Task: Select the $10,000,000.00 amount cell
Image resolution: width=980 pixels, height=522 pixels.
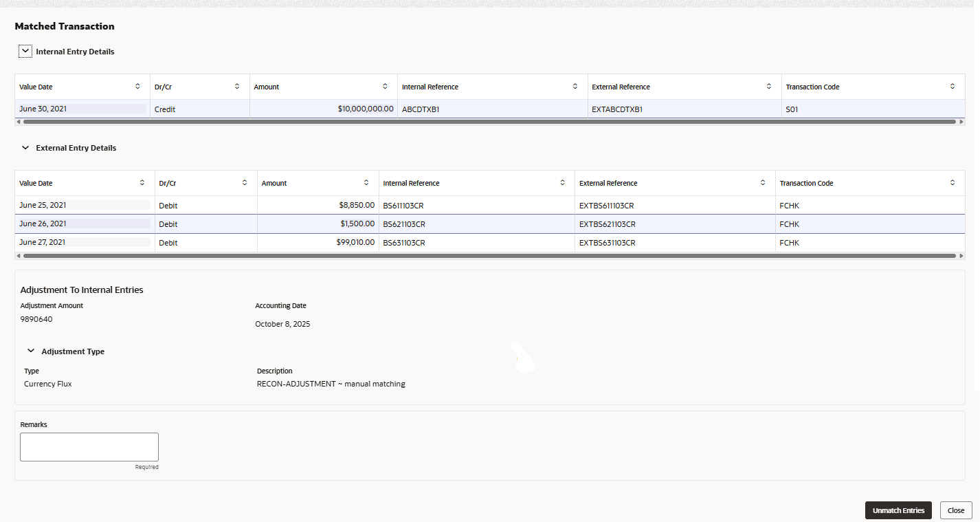Action: 324,109
